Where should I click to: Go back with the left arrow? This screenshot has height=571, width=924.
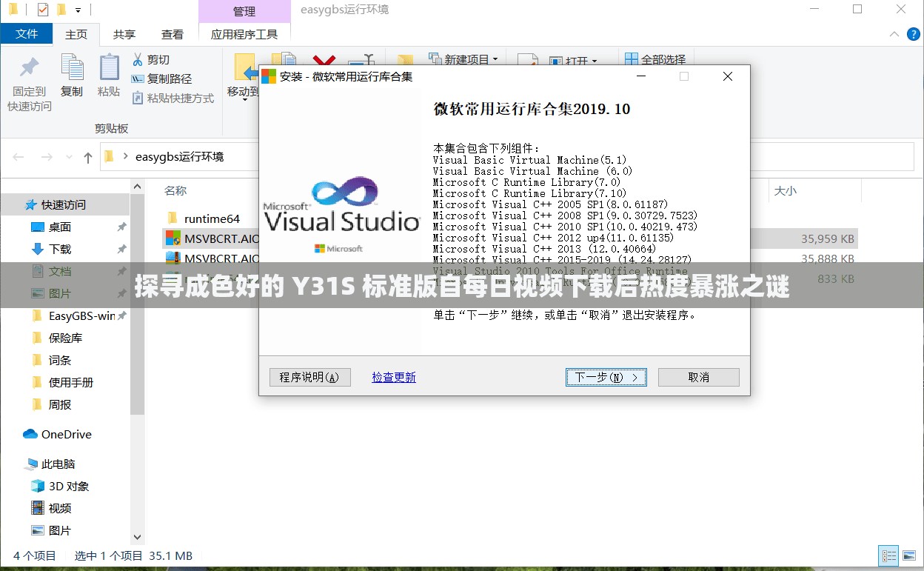tap(19, 157)
